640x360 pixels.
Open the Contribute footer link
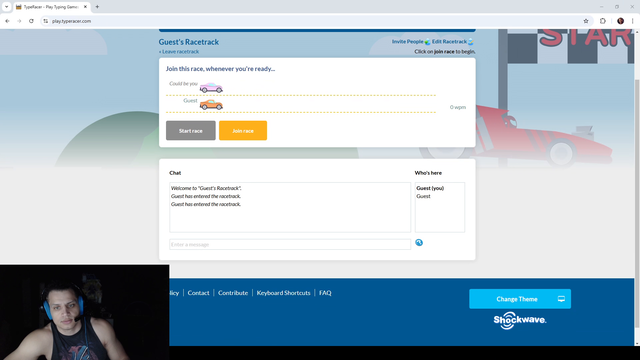(233, 293)
